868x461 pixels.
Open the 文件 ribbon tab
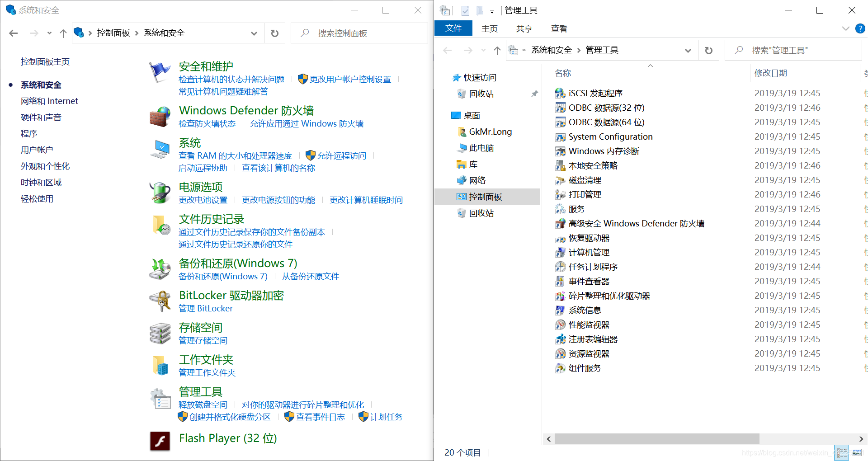click(453, 28)
